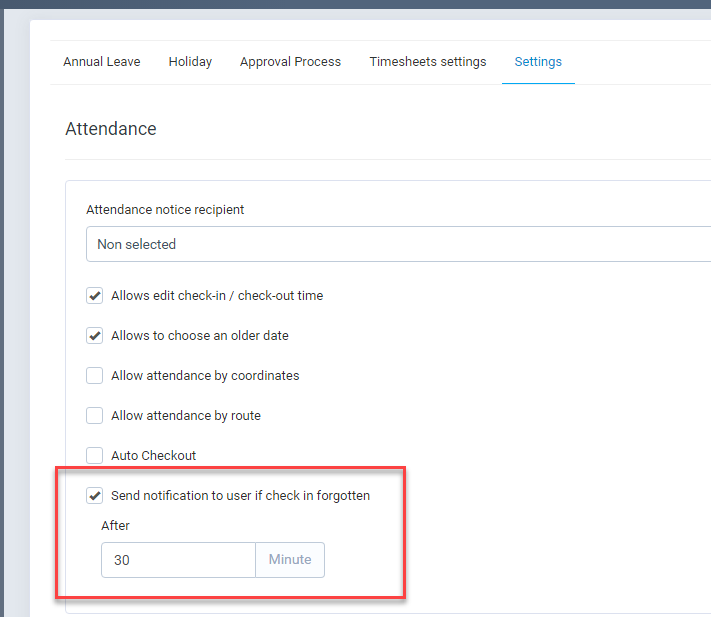Click the Attendance notice recipient label
This screenshot has width=711, height=617.
point(165,209)
